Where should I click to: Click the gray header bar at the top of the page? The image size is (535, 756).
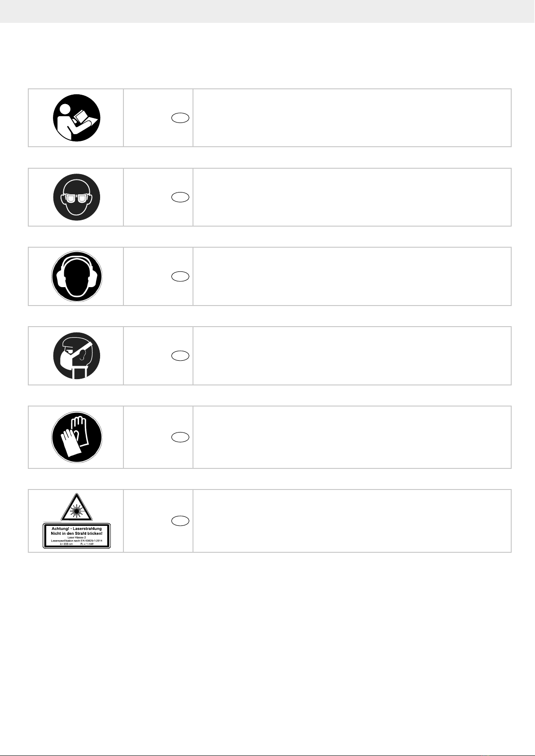267,11
